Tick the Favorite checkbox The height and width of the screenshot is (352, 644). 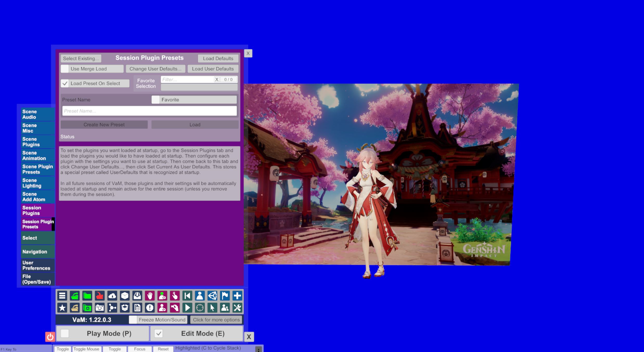coord(155,100)
